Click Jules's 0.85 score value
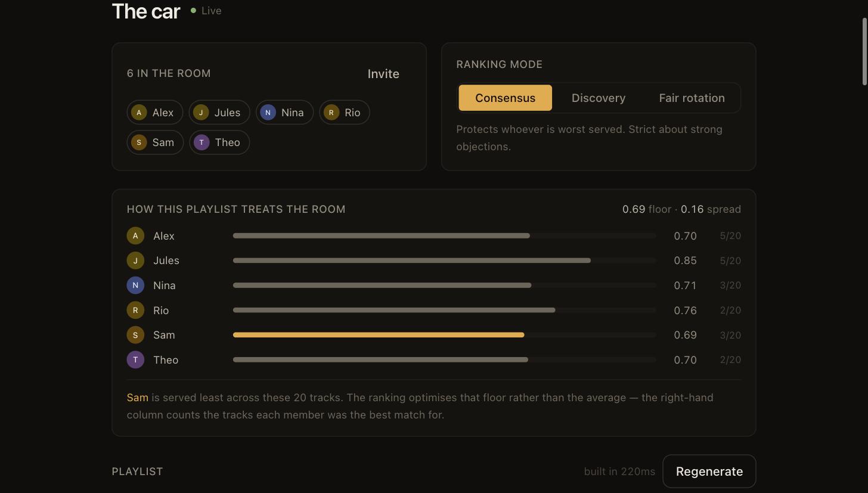The width and height of the screenshot is (868, 493). (x=685, y=261)
